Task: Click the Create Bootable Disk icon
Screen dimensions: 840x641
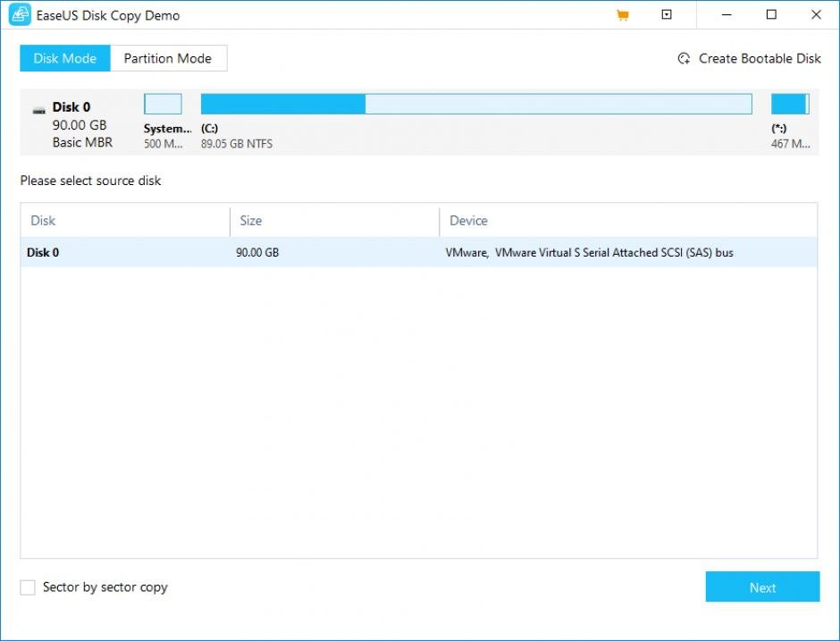Action: [x=685, y=58]
